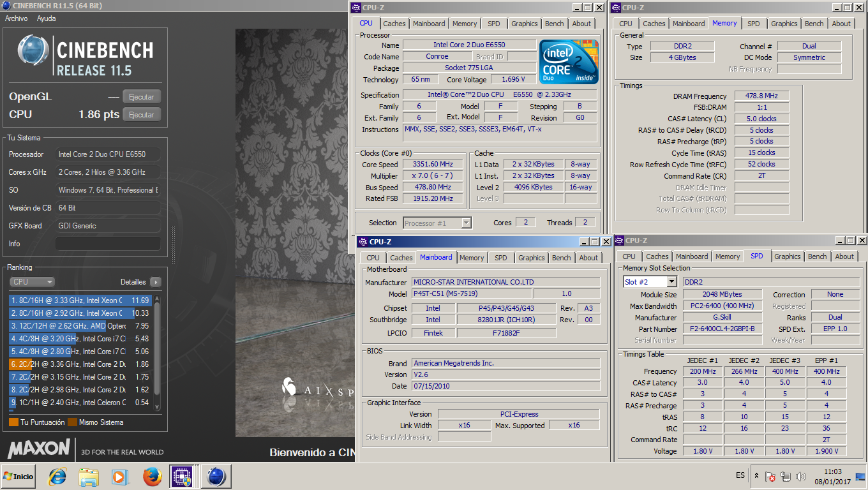The height and width of the screenshot is (490, 868).
Task: Click Manufacturer field G.Skill
Action: [x=722, y=318]
